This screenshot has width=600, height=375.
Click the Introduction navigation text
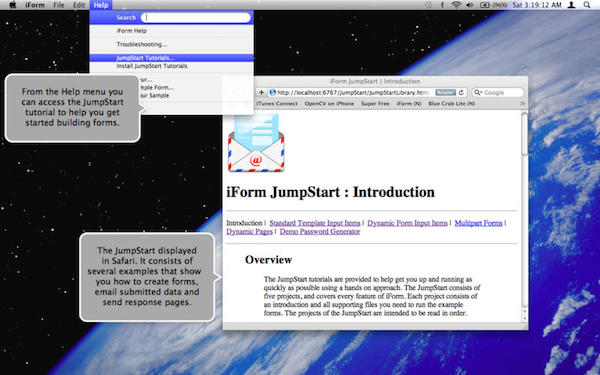244,223
